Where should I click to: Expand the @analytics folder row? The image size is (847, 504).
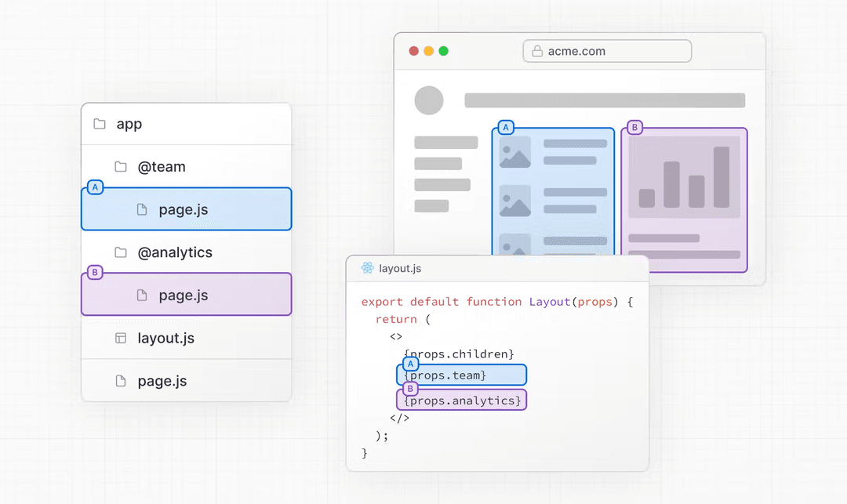click(187, 252)
